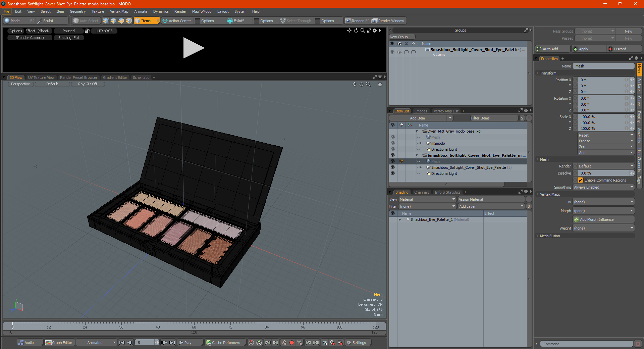Toggle visibility of Smashbox scene item
Viewport: 644px width, 349px height.
(x=393, y=155)
